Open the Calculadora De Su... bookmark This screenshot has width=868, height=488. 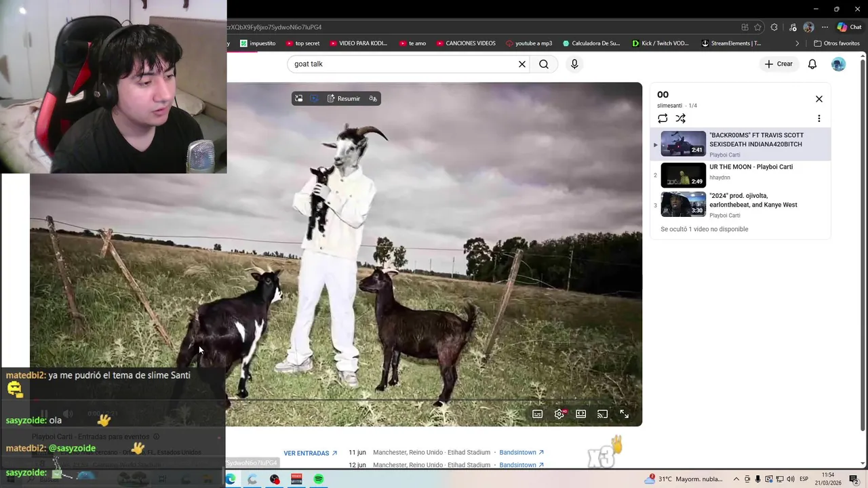tap(591, 43)
